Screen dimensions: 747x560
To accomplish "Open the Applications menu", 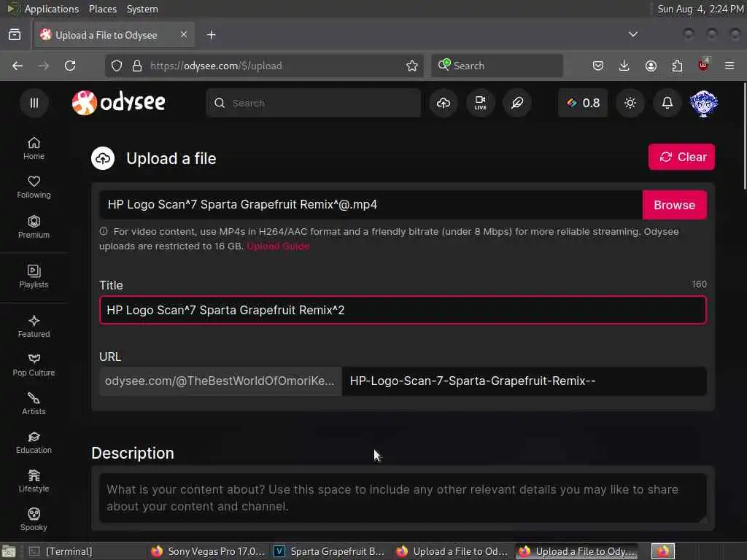I will [x=52, y=9].
